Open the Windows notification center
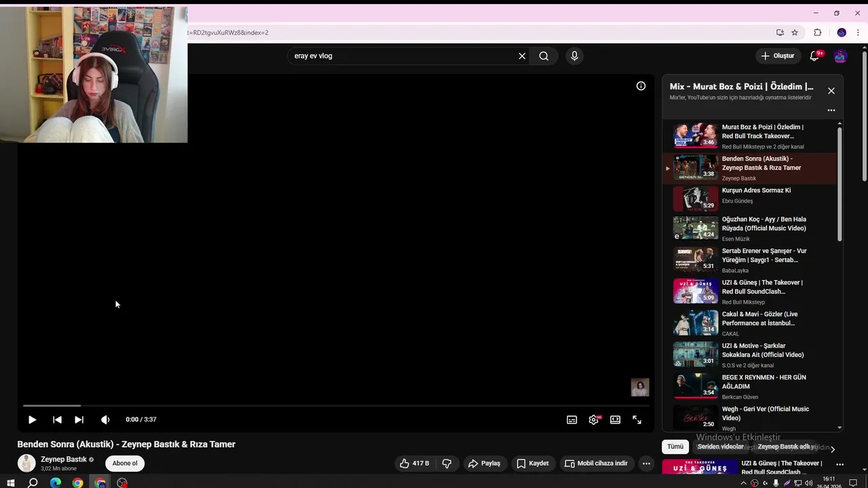The width and height of the screenshot is (868, 488). click(x=853, y=483)
